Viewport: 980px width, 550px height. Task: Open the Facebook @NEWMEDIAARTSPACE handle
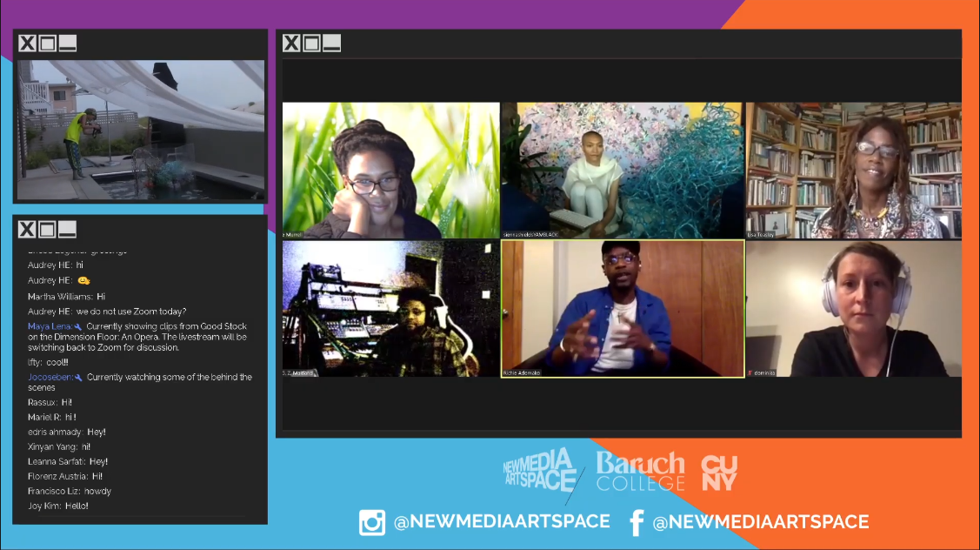pos(761,522)
